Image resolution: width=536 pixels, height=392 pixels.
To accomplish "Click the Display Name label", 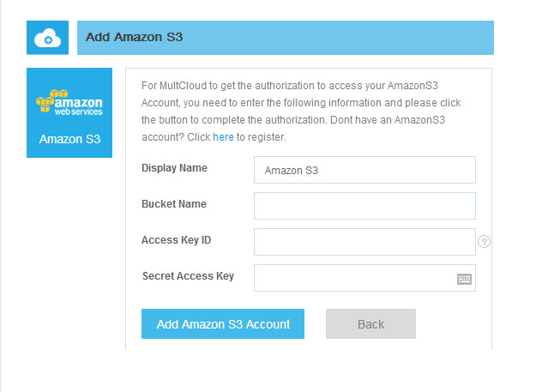I will point(174,168).
